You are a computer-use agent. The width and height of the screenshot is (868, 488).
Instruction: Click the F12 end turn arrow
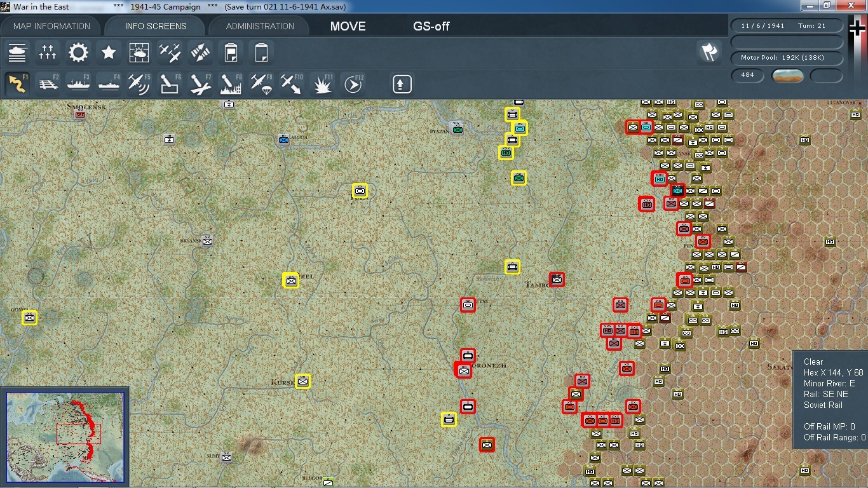coord(353,84)
